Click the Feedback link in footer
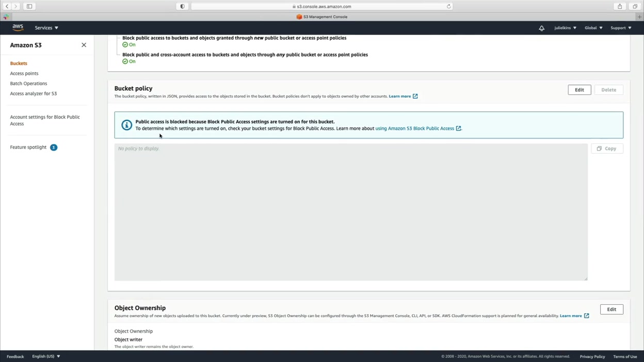Image resolution: width=644 pixels, height=362 pixels. pos(15,356)
